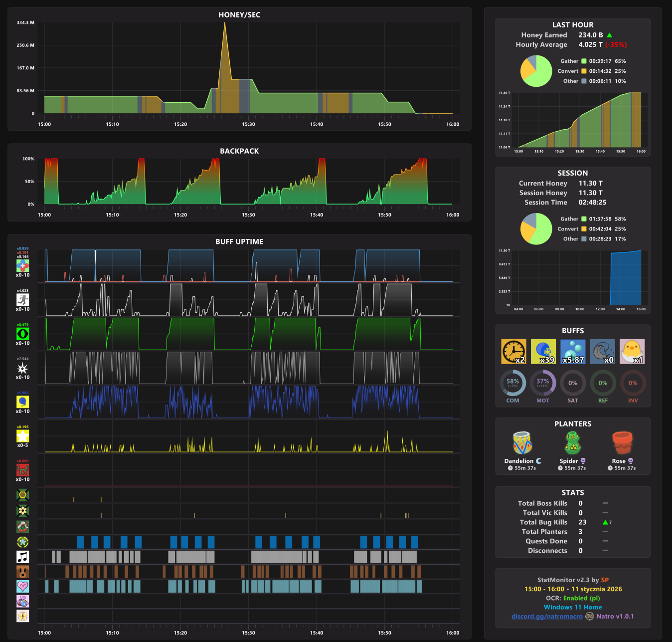Click the hatching chick buff marked x1
672x642 pixels.
pyautogui.click(x=632, y=352)
